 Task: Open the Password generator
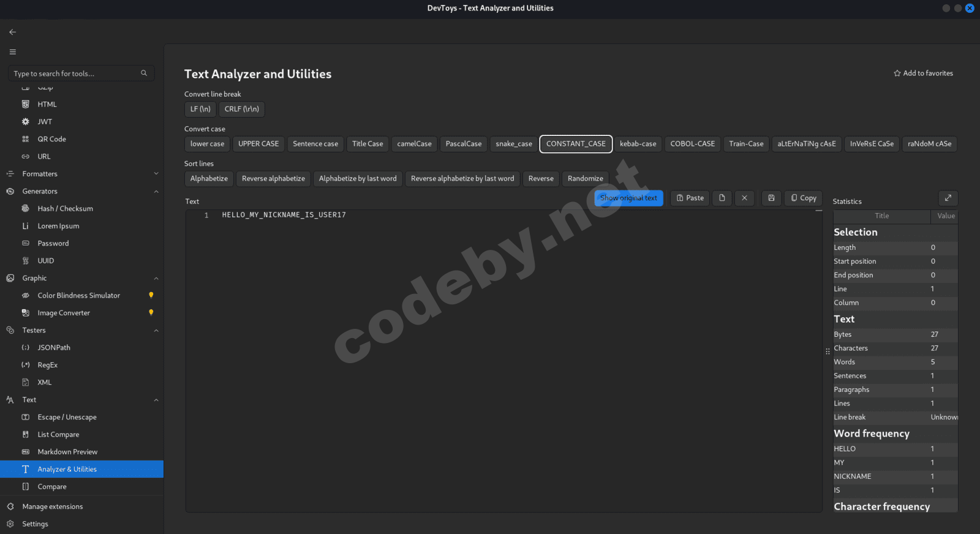82,243
